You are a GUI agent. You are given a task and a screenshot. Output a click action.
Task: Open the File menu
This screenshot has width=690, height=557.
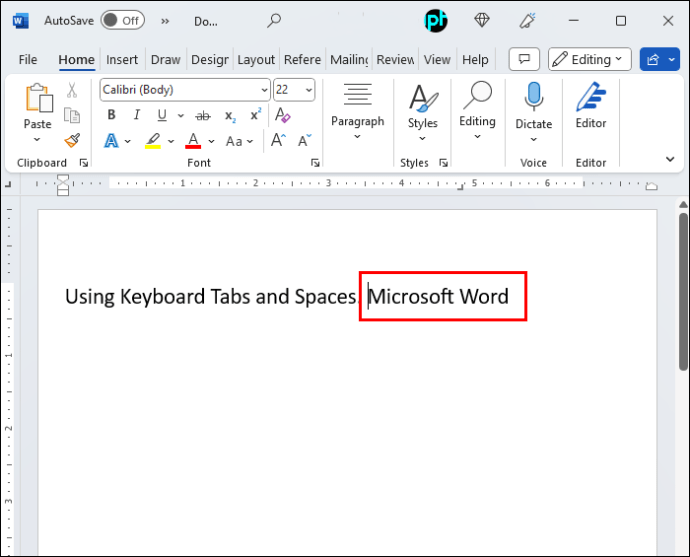(x=28, y=59)
